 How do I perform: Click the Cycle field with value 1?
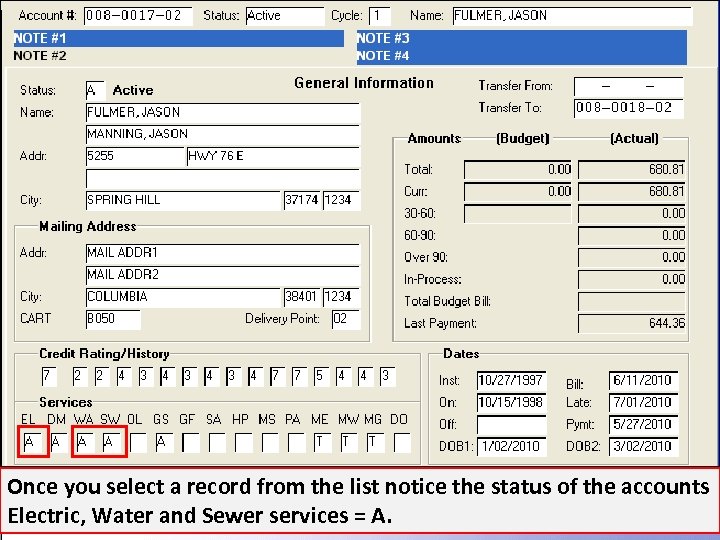tap(380, 16)
